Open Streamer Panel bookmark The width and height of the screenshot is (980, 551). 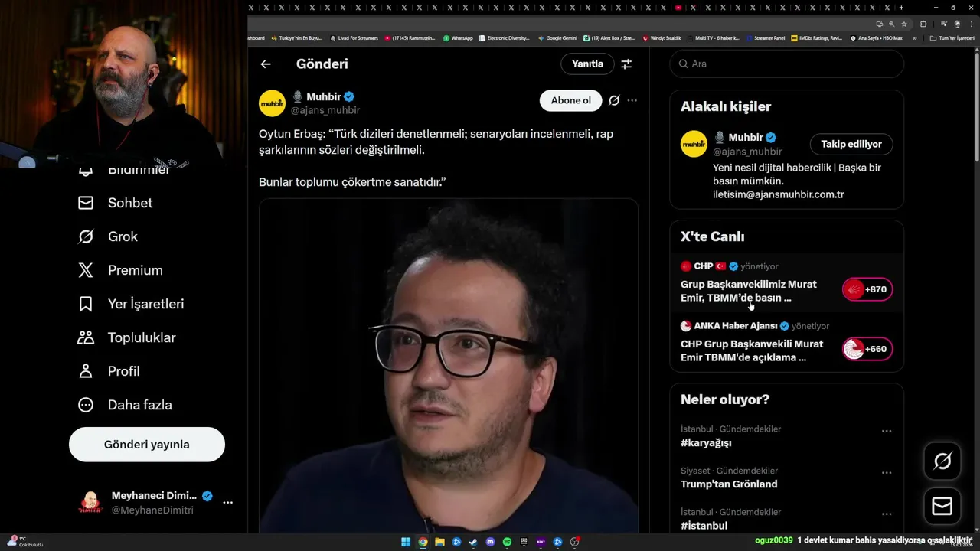(x=766, y=37)
